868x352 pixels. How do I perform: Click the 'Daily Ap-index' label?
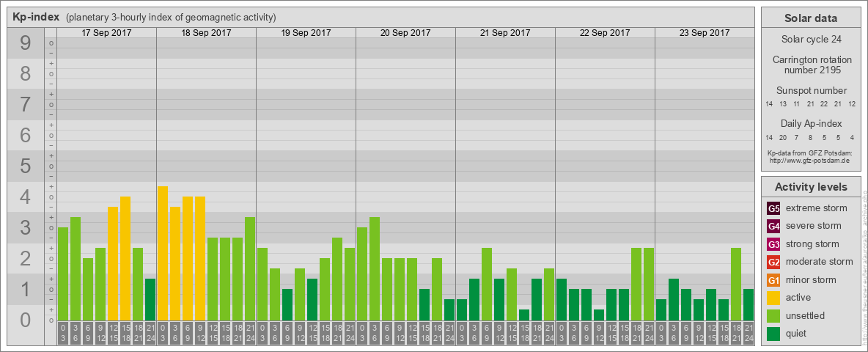point(812,123)
